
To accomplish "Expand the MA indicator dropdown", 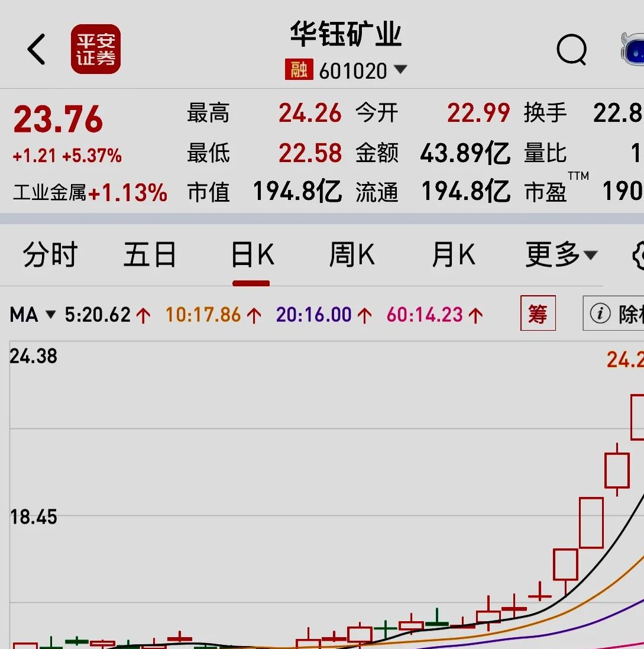I will [51, 315].
